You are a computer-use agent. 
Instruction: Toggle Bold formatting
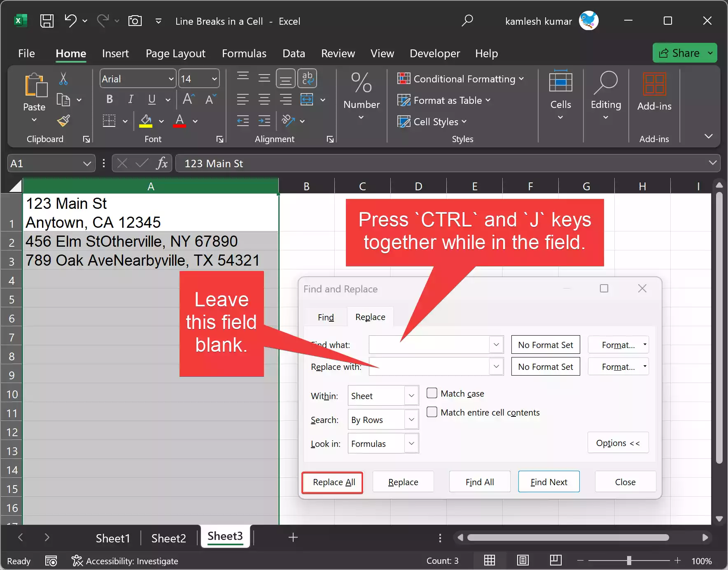click(x=110, y=99)
